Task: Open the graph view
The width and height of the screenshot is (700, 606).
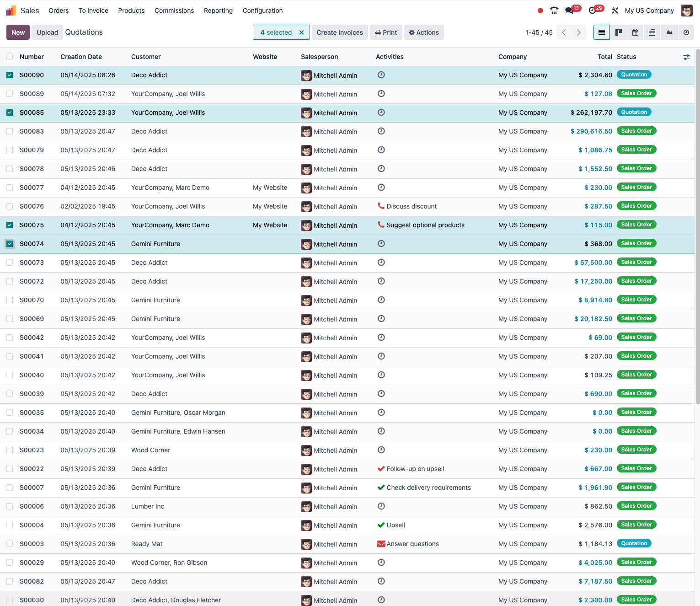Action: tap(669, 32)
